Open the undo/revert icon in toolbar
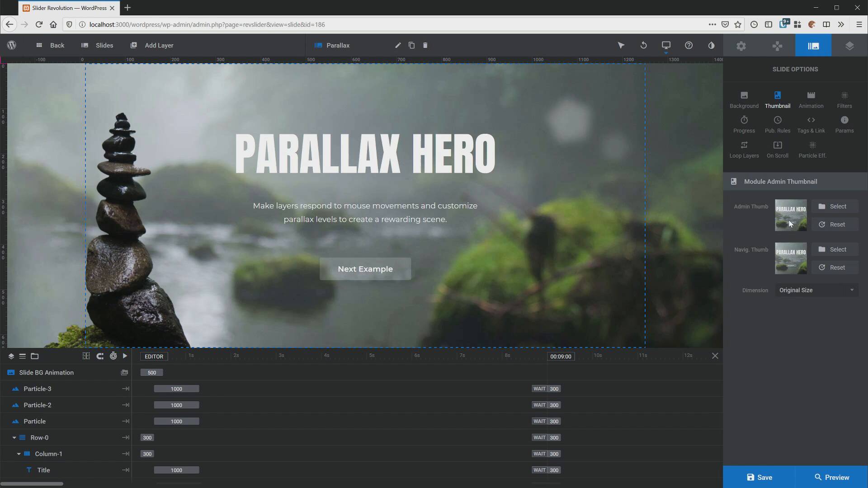This screenshot has width=868, height=488. click(x=643, y=45)
